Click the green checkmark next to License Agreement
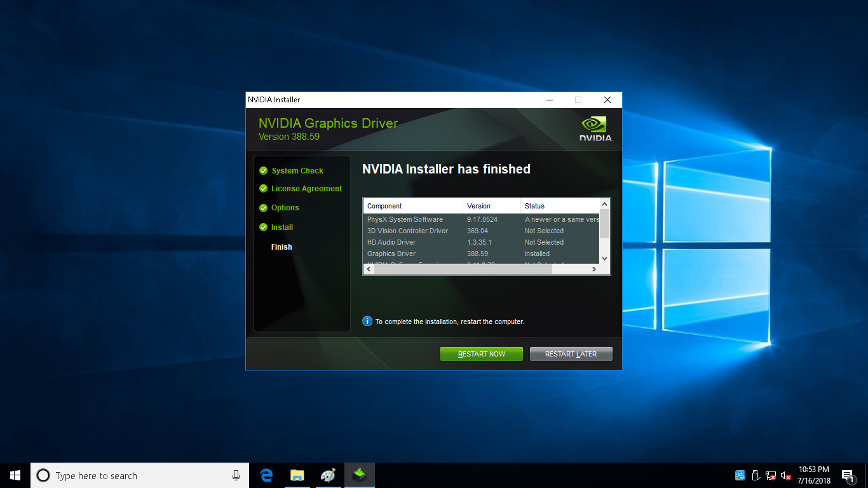 tap(263, 189)
